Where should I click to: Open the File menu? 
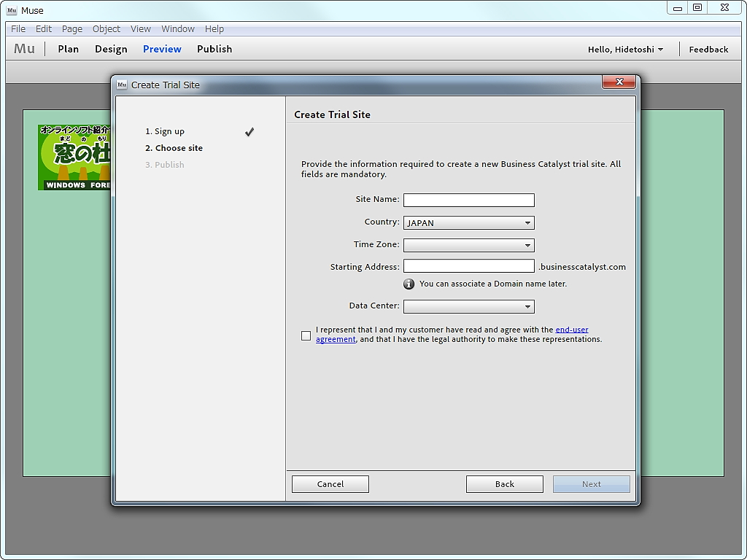(x=17, y=28)
